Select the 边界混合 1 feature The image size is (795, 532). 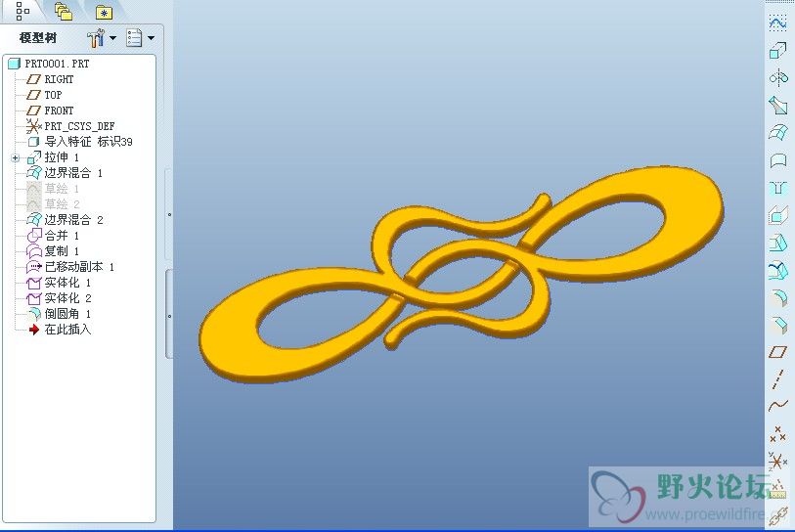click(65, 173)
